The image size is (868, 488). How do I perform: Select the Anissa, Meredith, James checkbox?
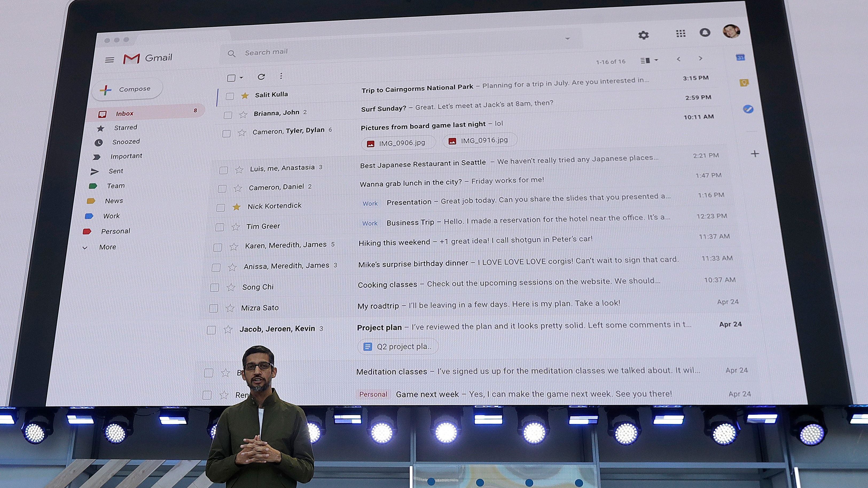pyautogui.click(x=216, y=268)
